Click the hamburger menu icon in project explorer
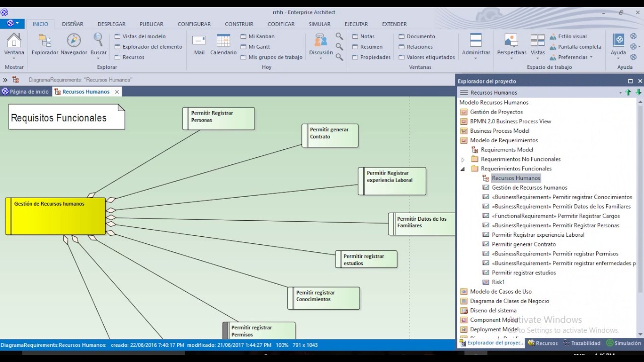This screenshot has width=644, height=362. (x=464, y=93)
